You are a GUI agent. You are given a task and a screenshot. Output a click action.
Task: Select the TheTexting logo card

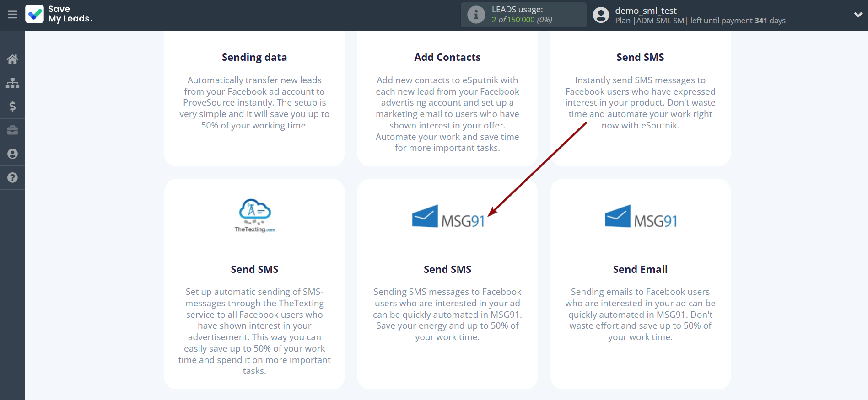pos(254,216)
